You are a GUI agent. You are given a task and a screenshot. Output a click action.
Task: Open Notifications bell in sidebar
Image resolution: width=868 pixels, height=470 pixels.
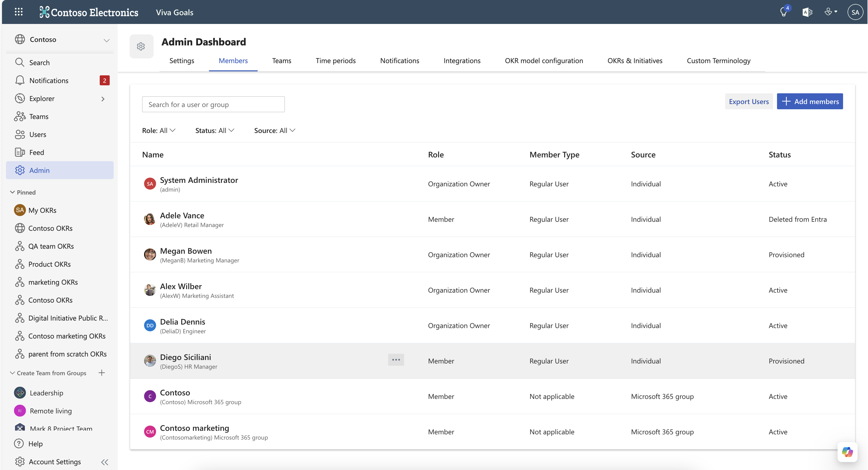20,80
